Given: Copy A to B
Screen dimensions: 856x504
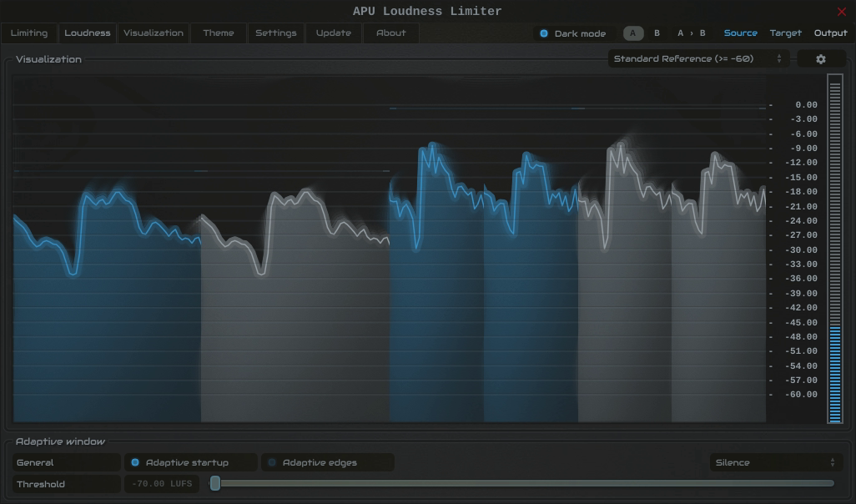Looking at the screenshot, I should click(691, 33).
